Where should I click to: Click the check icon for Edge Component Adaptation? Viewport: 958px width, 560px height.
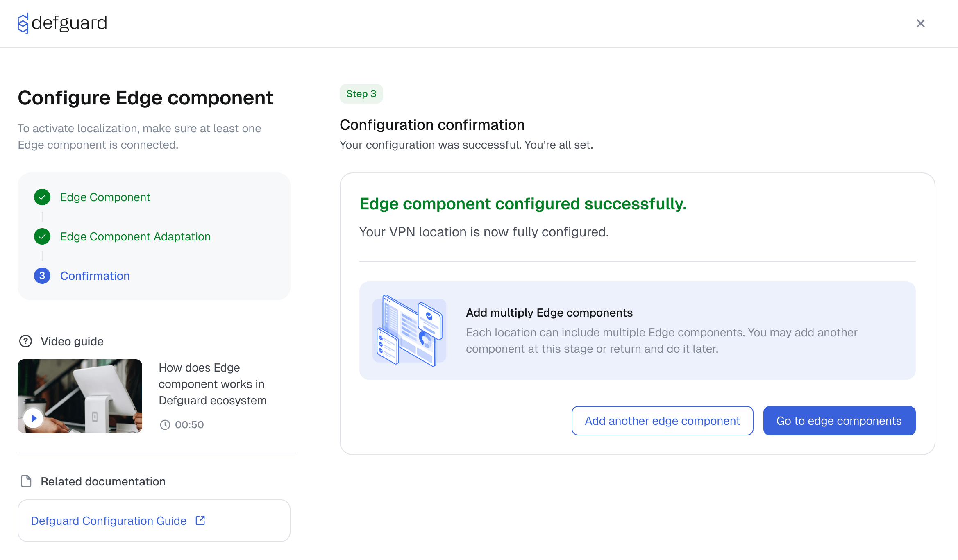tap(42, 236)
